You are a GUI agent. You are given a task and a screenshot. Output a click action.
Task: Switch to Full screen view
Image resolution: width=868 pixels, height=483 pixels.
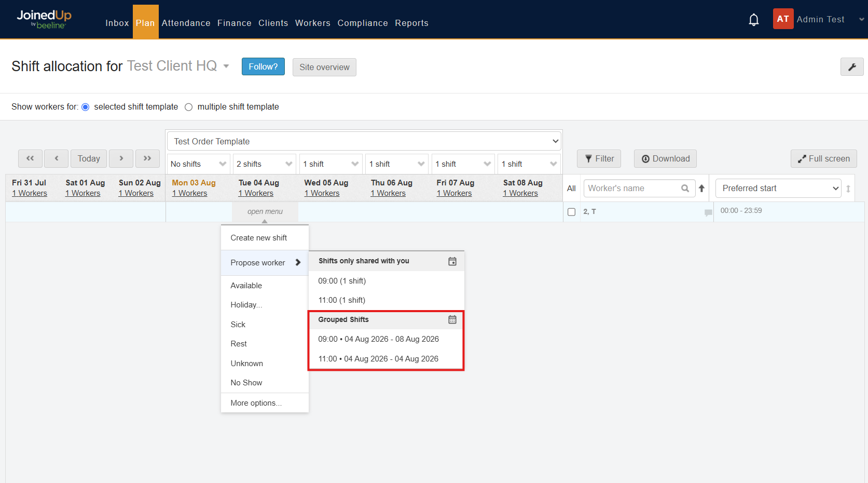pos(823,159)
